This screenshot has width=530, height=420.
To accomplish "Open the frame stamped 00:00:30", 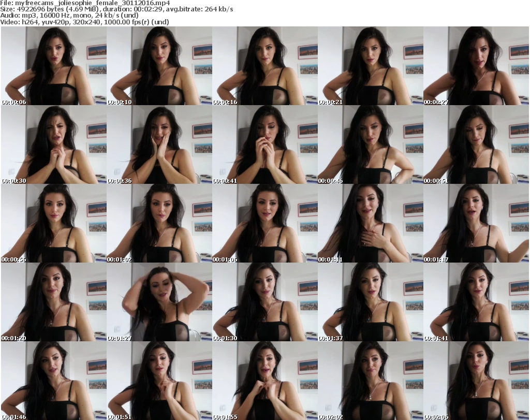I will point(54,144).
